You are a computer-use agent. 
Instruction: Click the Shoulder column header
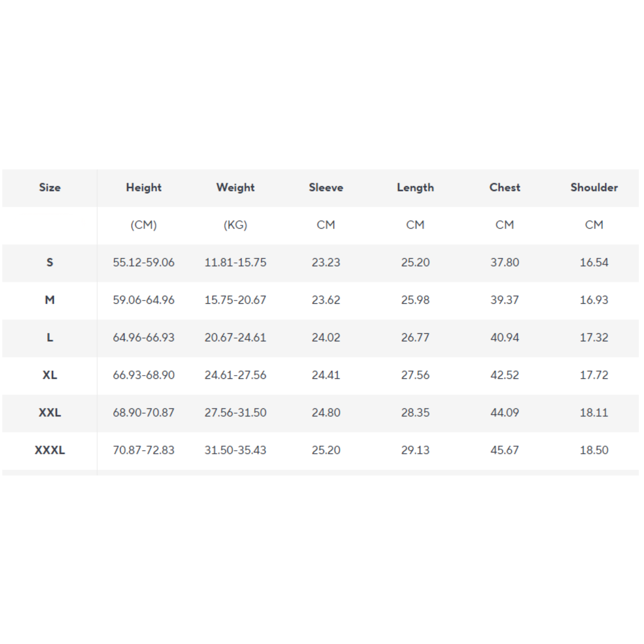click(594, 187)
